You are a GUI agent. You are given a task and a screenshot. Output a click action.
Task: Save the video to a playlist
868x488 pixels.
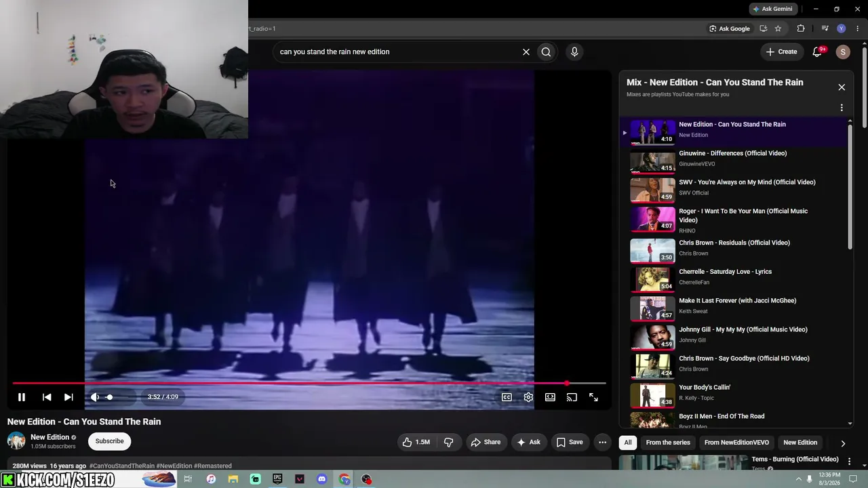pyautogui.click(x=570, y=442)
